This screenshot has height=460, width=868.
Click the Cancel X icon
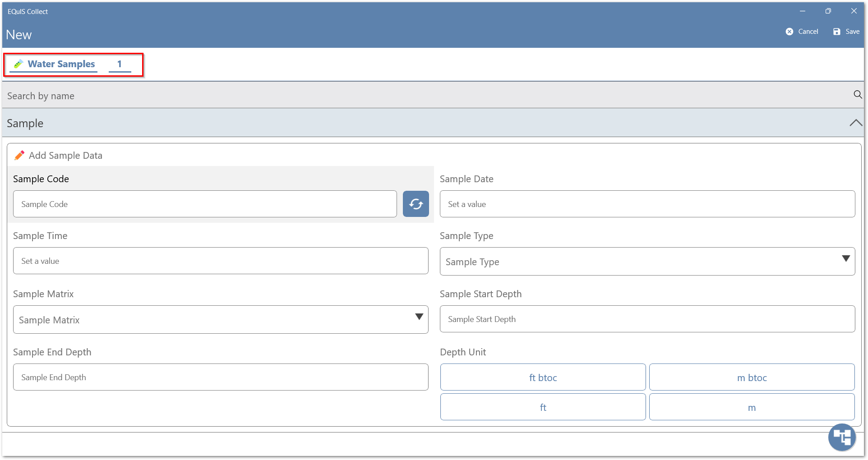(x=789, y=32)
